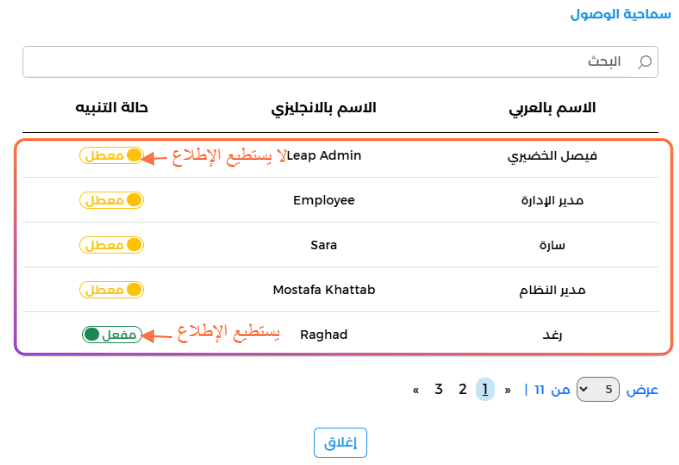Click the الاسم بالانجليزي column header

pyautogui.click(x=323, y=108)
